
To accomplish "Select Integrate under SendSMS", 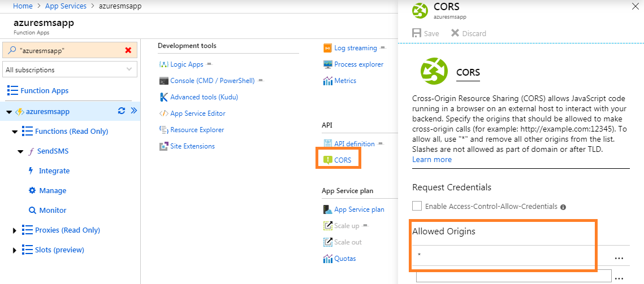I will pyautogui.click(x=54, y=171).
